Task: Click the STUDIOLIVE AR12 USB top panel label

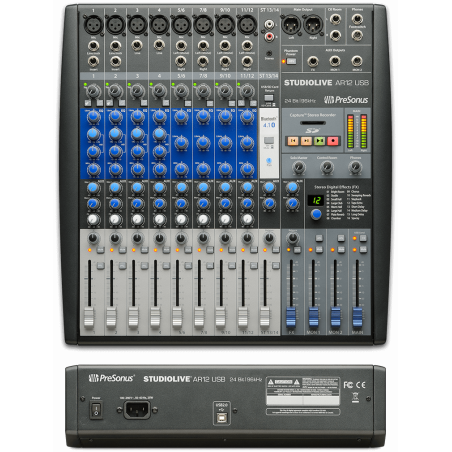Action: (x=326, y=83)
